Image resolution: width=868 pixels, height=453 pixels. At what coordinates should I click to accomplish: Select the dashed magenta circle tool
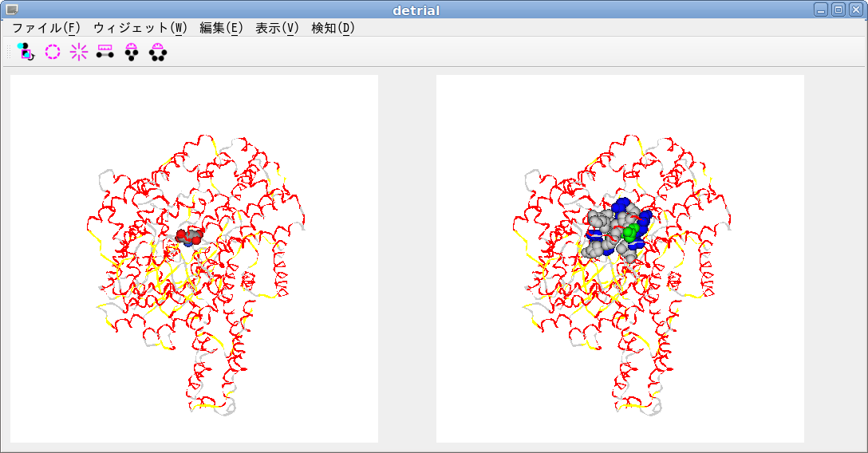click(53, 52)
